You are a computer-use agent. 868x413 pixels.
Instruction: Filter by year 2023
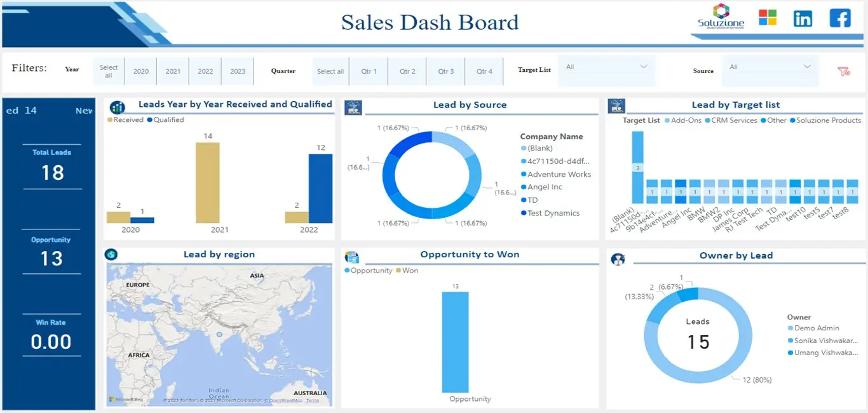(x=238, y=71)
